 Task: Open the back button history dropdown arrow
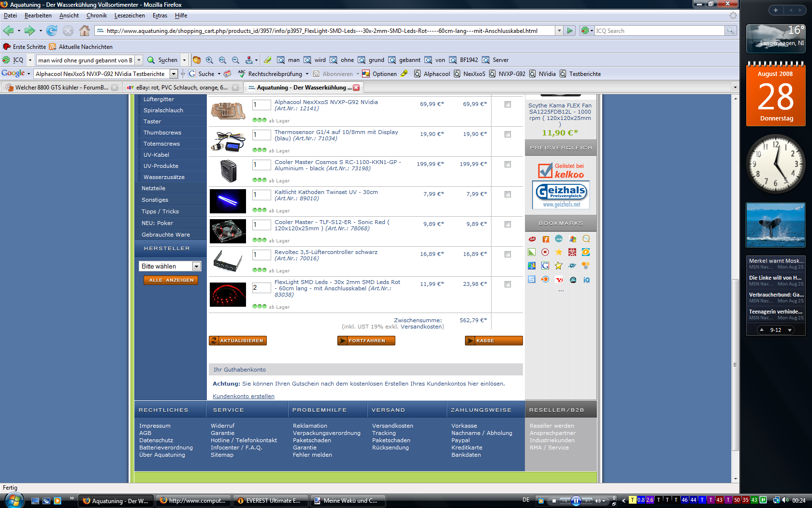pos(19,30)
